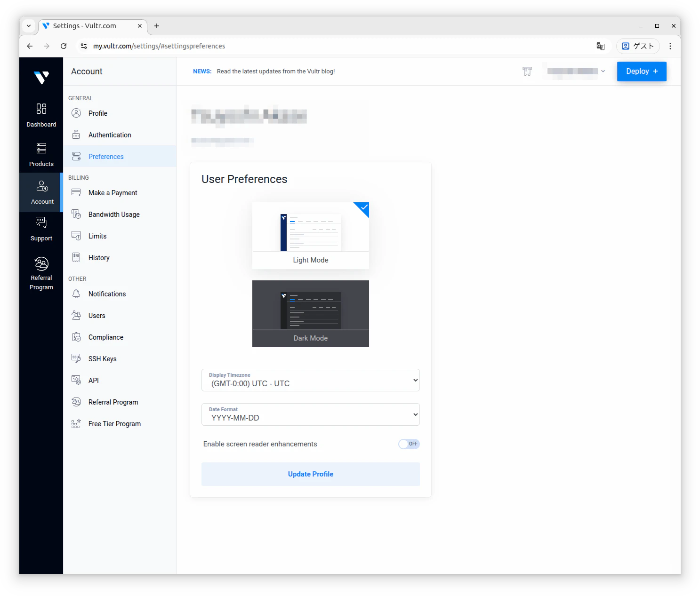Screen dimensions: 700x596
Task: Click the Deploy + button
Action: pyautogui.click(x=642, y=72)
